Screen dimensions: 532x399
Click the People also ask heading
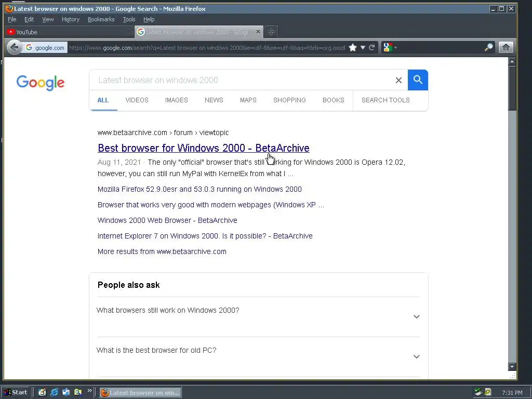129,285
